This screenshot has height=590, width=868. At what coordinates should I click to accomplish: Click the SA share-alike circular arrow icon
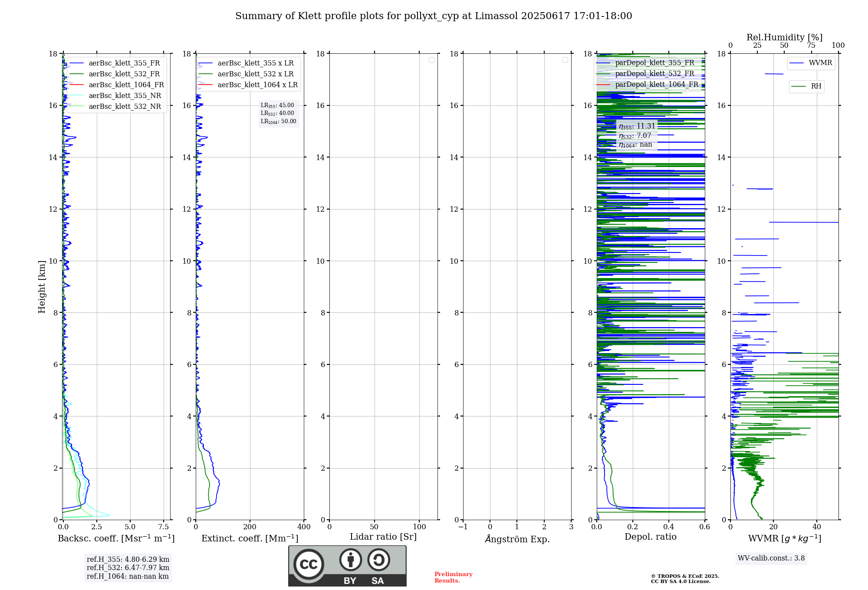coord(379,560)
